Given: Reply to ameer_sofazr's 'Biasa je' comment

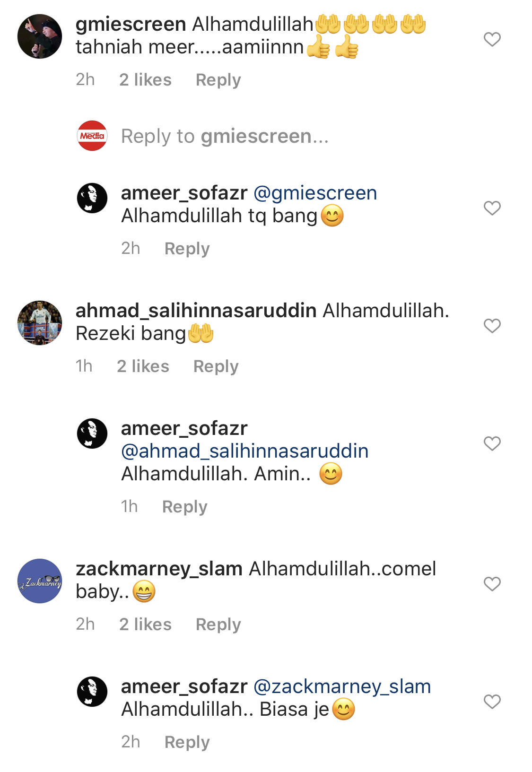Looking at the screenshot, I should (x=187, y=742).
